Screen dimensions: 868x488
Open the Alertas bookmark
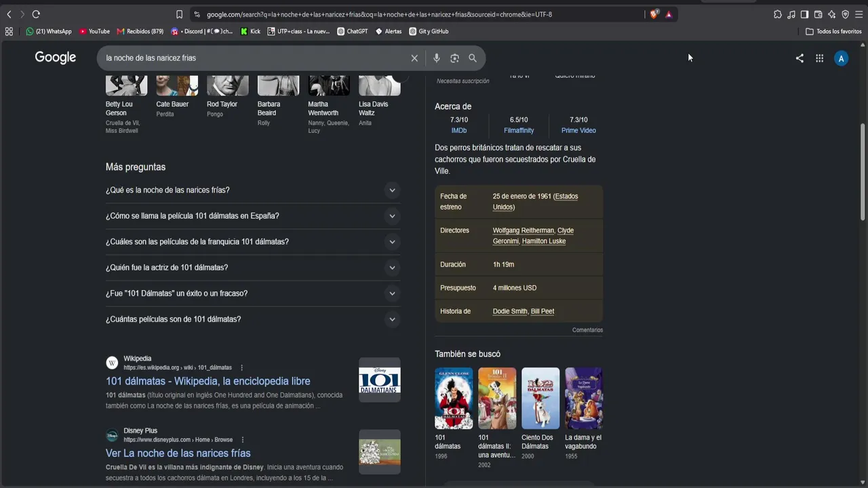389,31
